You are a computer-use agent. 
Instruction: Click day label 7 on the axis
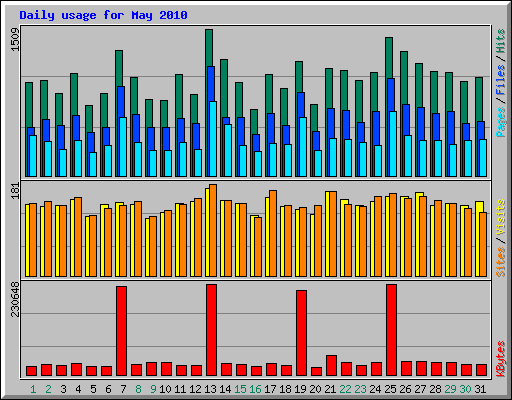click(123, 389)
